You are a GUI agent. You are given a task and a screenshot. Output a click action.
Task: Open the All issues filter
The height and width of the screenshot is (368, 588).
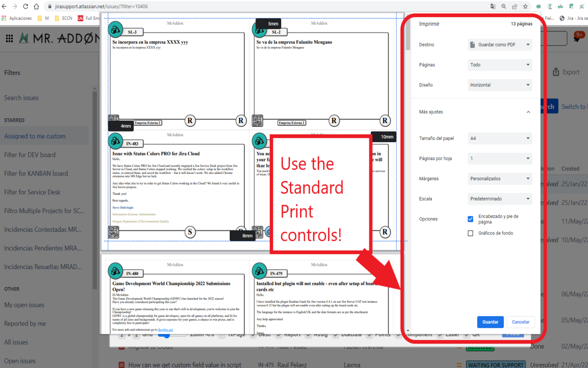16,342
